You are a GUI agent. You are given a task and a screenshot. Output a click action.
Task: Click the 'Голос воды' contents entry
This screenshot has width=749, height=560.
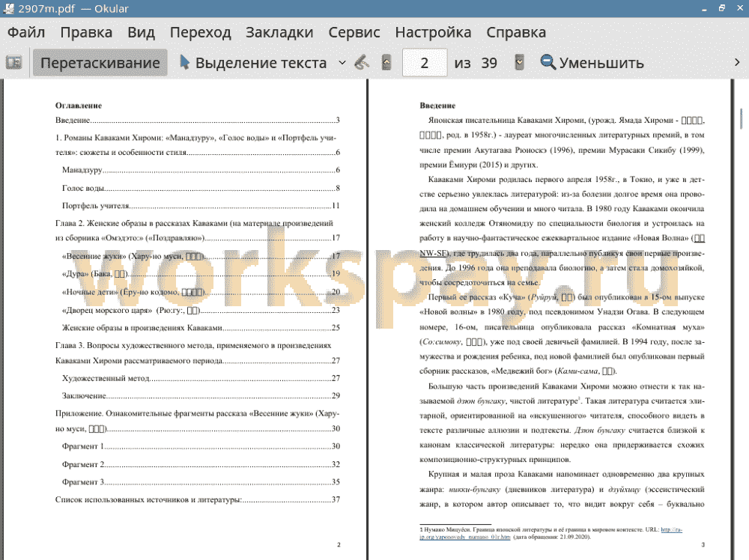[x=201, y=188]
